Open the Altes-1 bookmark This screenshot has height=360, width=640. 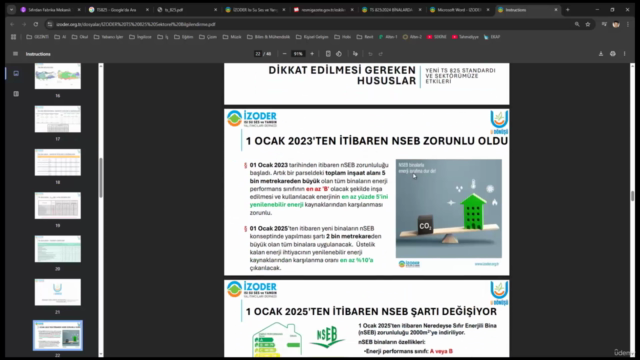click(388, 37)
